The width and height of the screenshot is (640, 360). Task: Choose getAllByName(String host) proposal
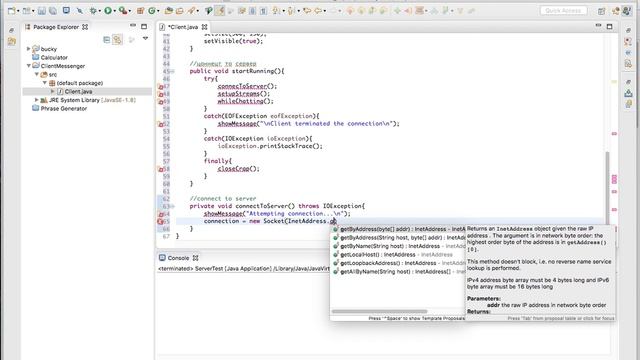398,272
